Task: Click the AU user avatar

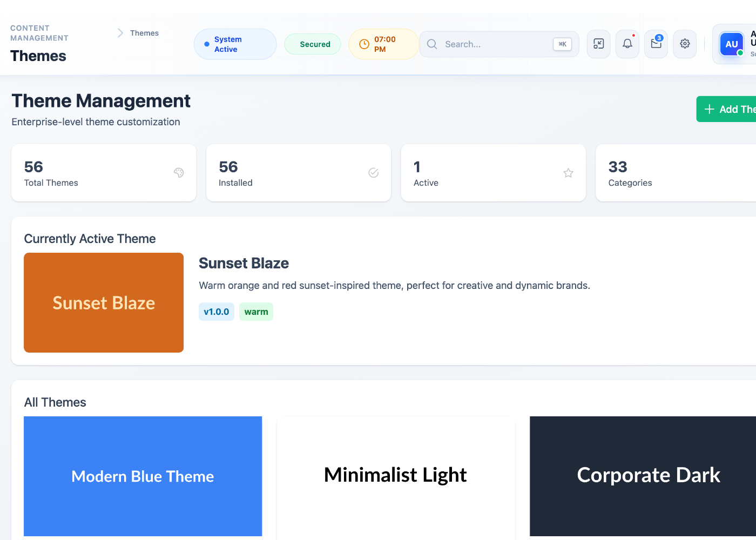Action: (732, 44)
